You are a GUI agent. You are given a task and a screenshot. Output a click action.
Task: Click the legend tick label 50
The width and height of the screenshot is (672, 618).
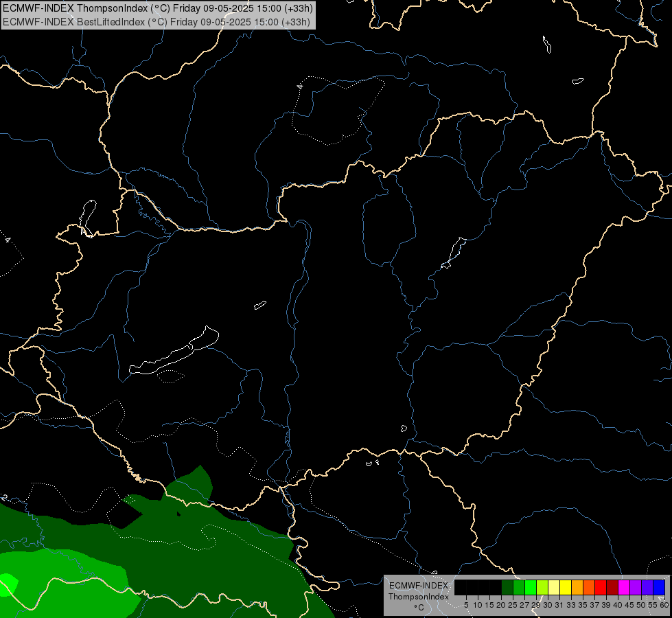tap(642, 605)
